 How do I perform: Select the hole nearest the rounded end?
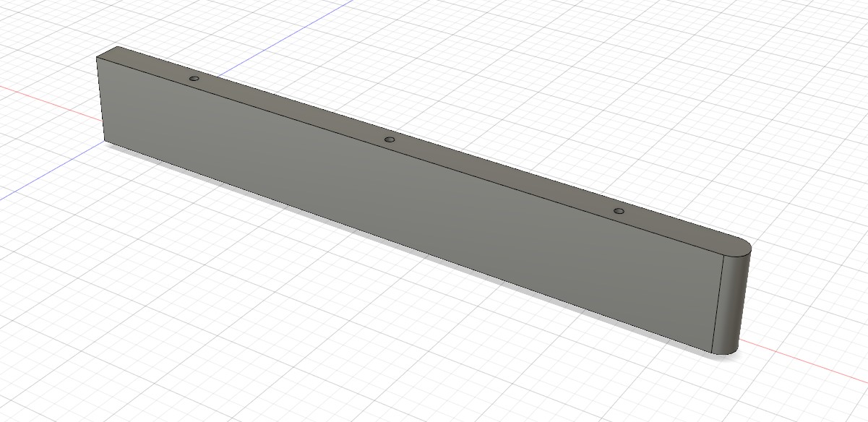point(619,211)
